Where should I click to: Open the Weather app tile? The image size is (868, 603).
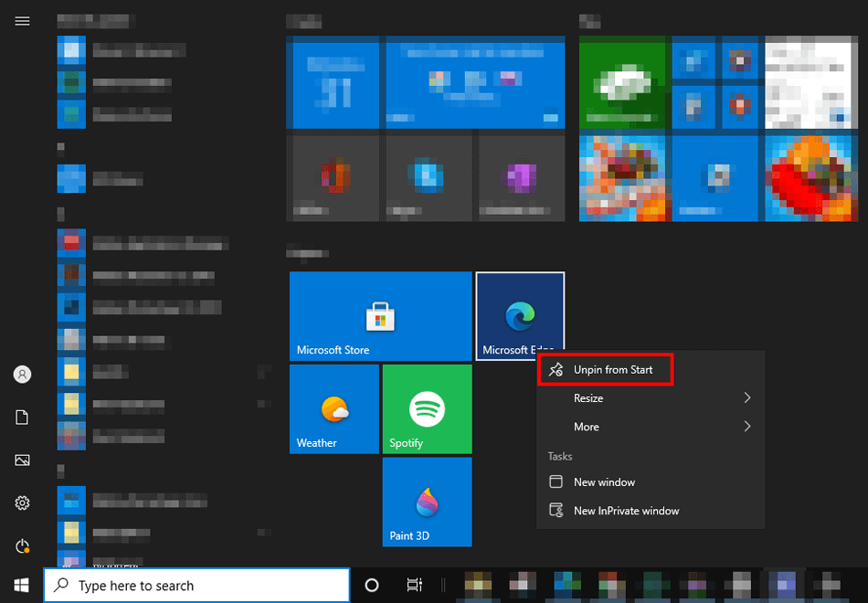click(333, 408)
